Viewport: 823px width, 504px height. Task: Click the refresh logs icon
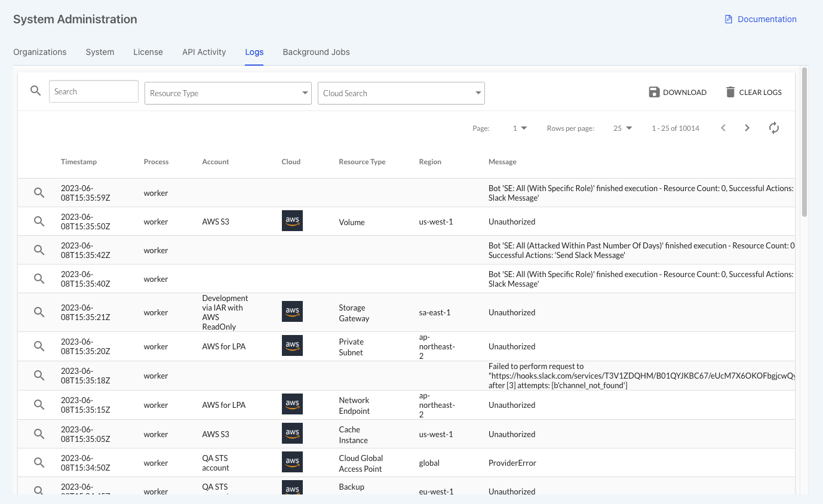pyautogui.click(x=774, y=128)
